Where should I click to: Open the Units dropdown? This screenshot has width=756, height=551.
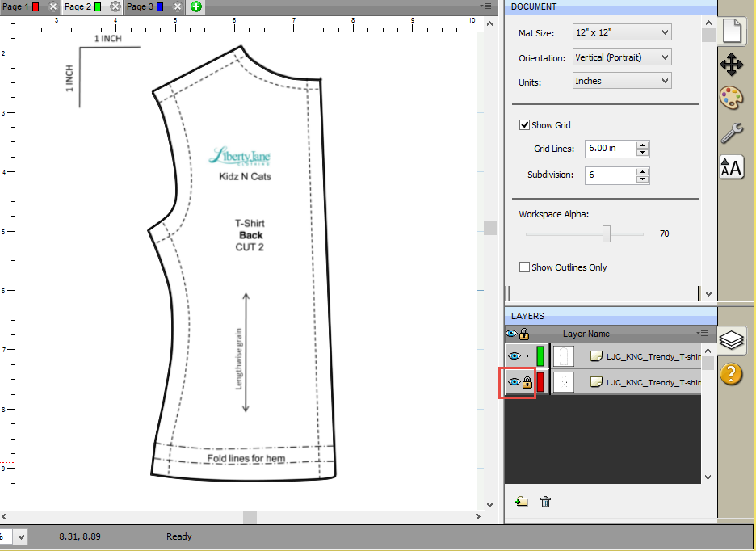point(621,81)
